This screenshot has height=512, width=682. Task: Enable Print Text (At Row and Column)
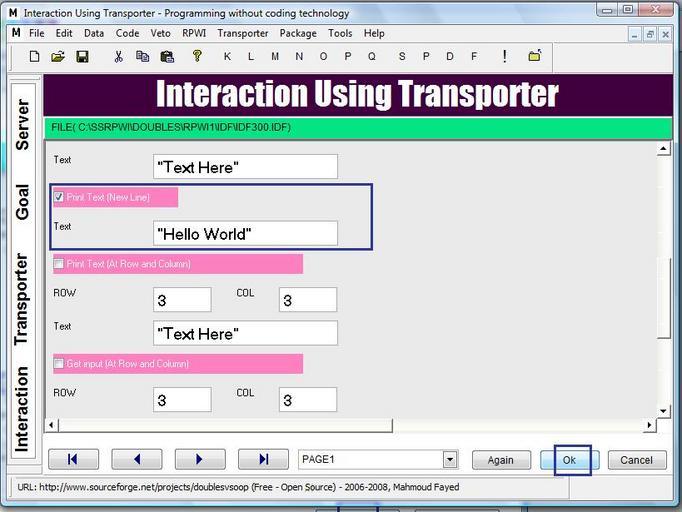59,264
